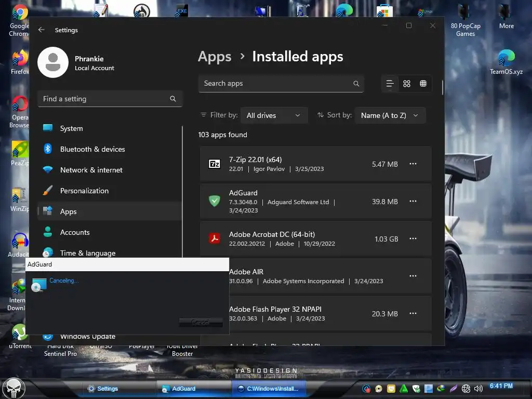Click the AdGuard installer icon in dialog
The width and height of the screenshot is (532, 399).
pos(38,285)
